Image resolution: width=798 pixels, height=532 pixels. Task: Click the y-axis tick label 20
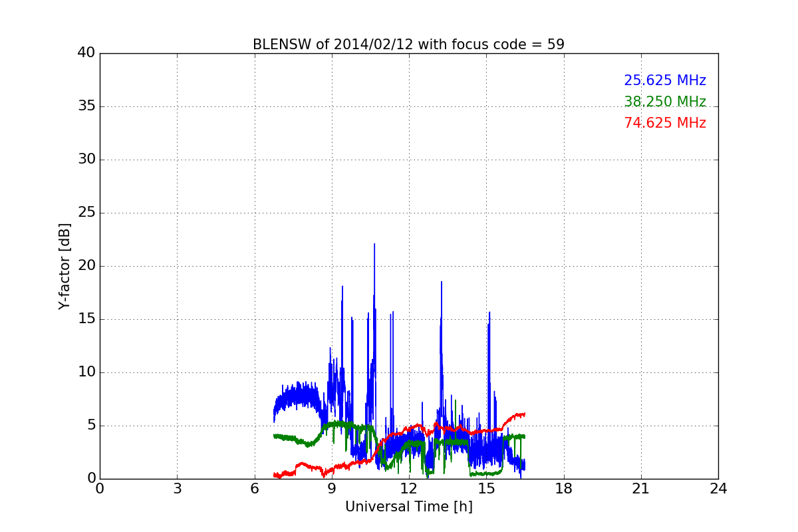(86, 266)
